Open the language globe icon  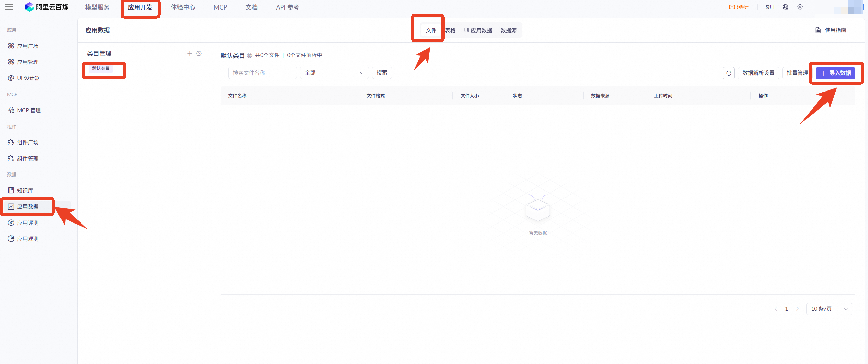click(x=785, y=7)
